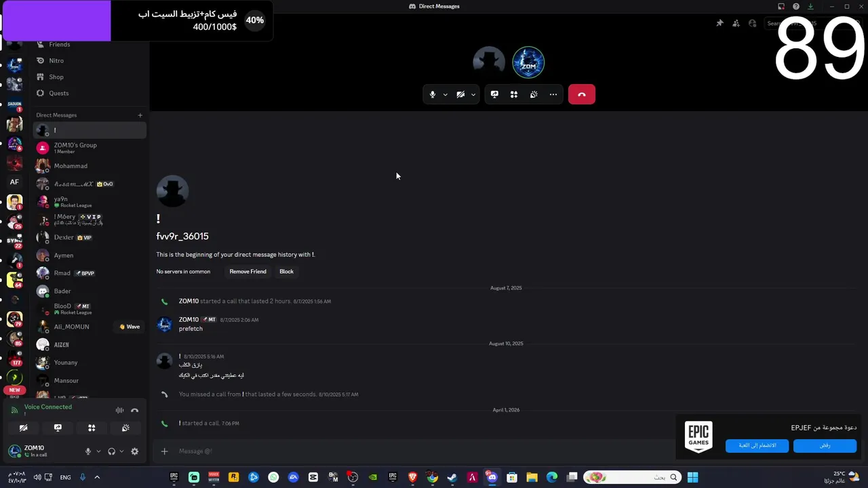Image resolution: width=868 pixels, height=488 pixels.
Task: Open Mansour direct message
Action: 90,380
